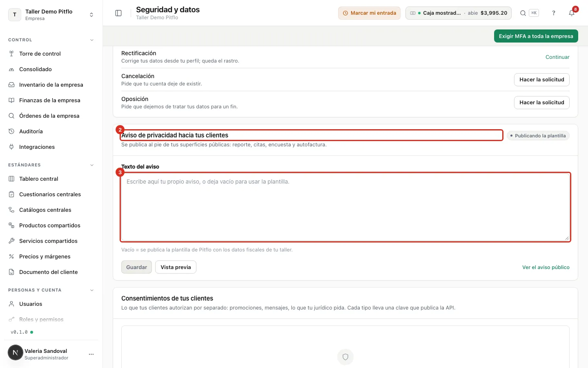The image size is (588, 368).
Task: Click the Aviso de privacidad hacia tus clientes heading
Action: (175, 135)
